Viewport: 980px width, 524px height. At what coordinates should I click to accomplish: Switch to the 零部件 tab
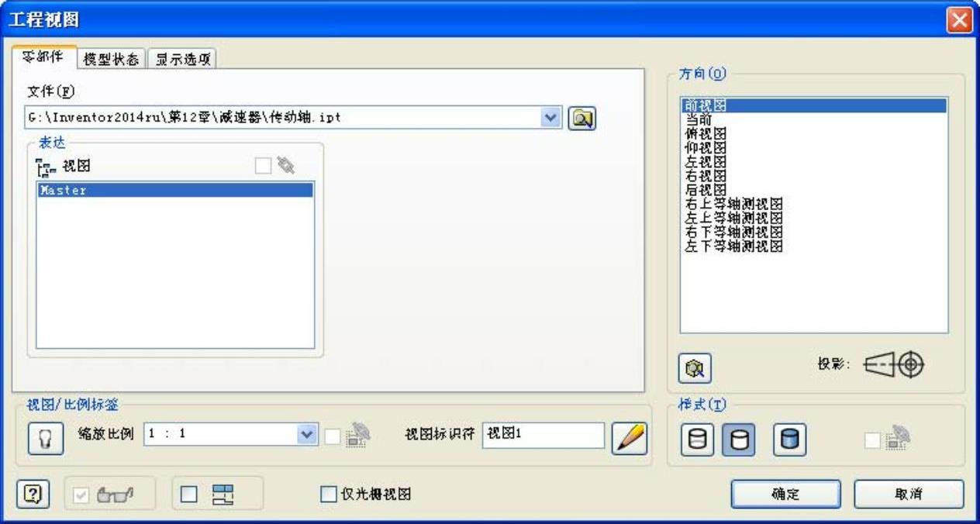point(44,58)
